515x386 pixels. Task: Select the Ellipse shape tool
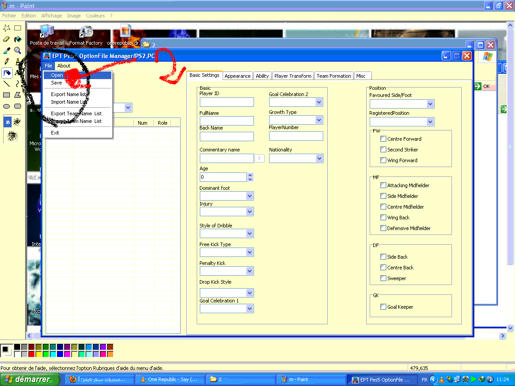point(7,106)
